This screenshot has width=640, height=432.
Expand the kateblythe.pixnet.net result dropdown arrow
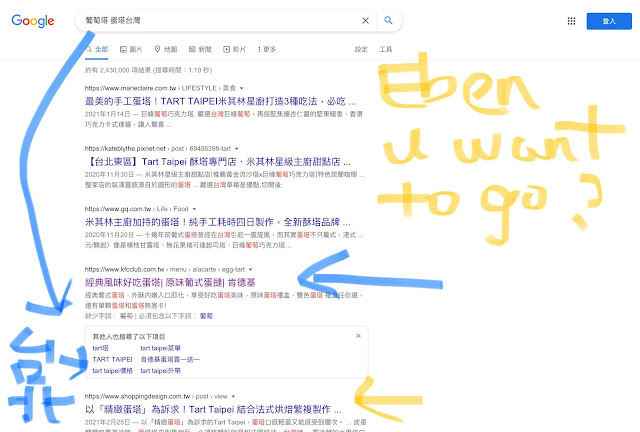pos(237,149)
